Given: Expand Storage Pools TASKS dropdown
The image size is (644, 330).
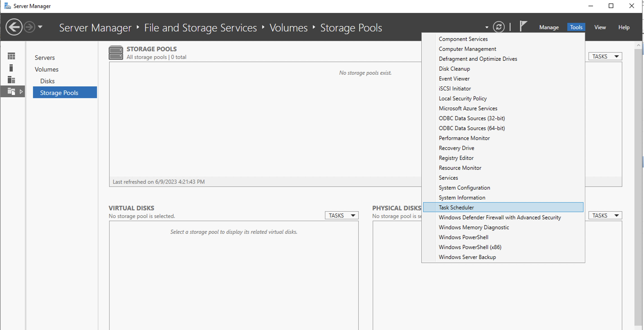Looking at the screenshot, I should [605, 57].
